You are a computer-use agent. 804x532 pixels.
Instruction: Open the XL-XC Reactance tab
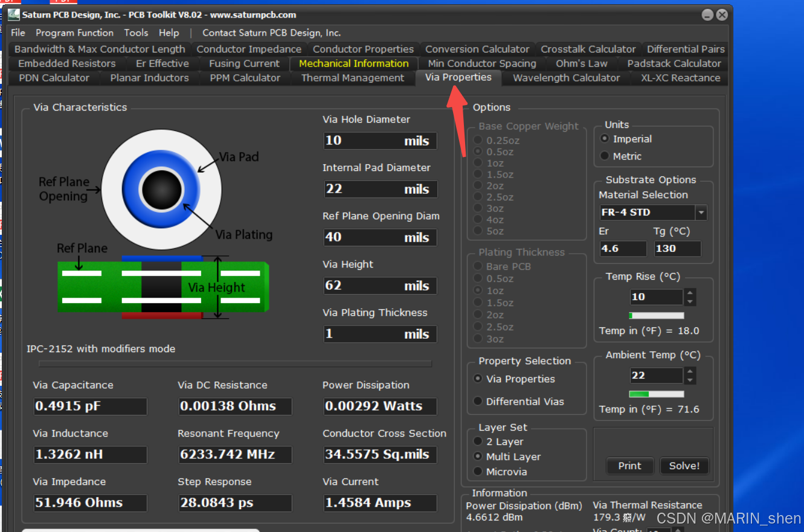click(x=680, y=78)
